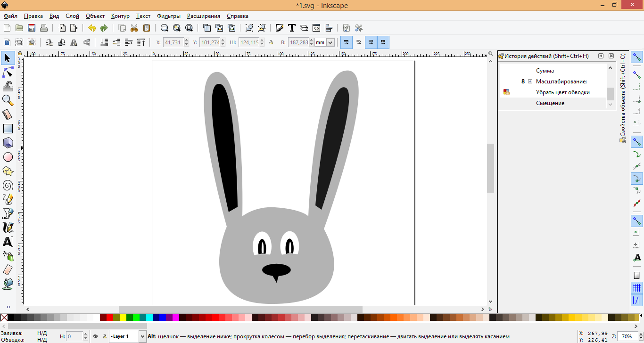Toggle the width/height ratio lock
Image resolution: width=644 pixels, height=343 pixels.
pos(271,42)
